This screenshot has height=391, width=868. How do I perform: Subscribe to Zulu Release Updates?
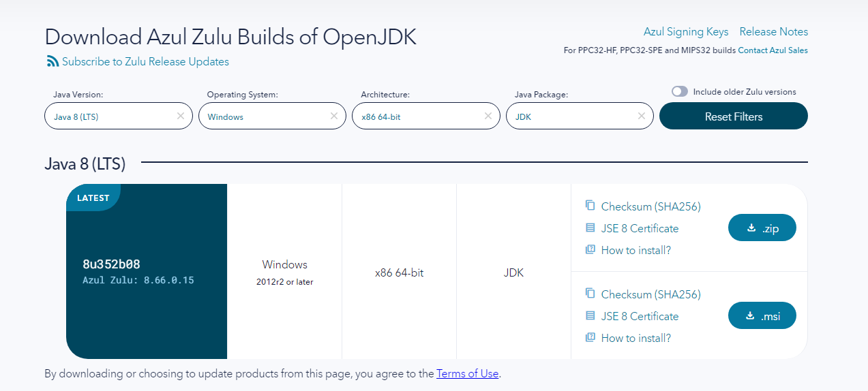pyautogui.click(x=145, y=61)
